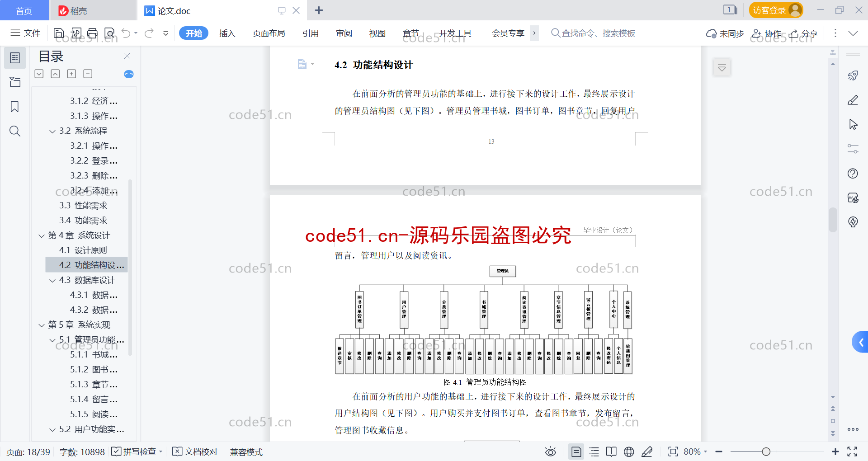Click zoom in plus button

point(835,452)
